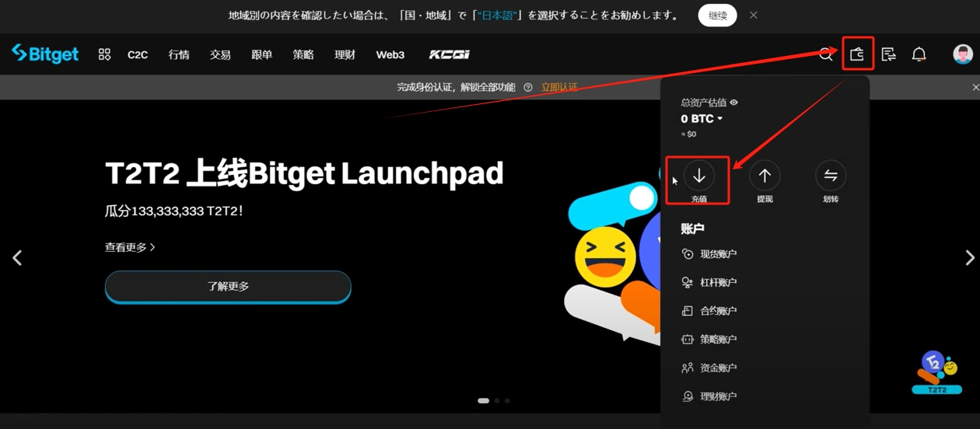980x429 pixels.
Task: Click the 杠杆账户 text
Action: [718, 283]
